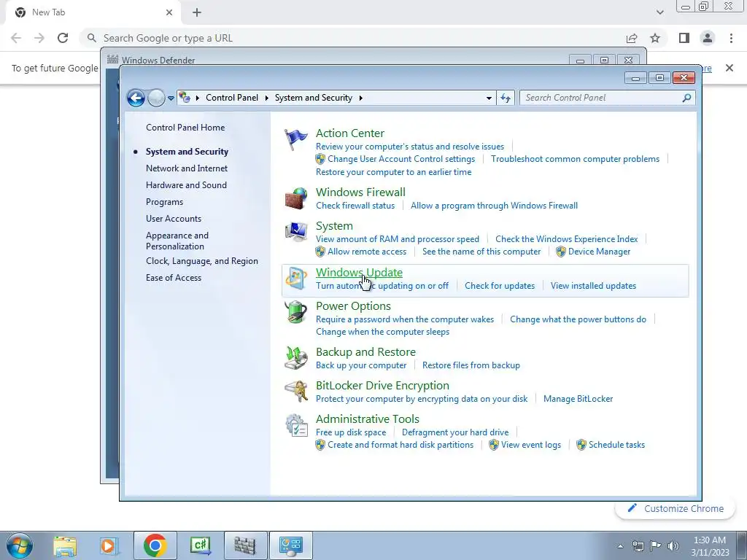Switch to Windows Defender taskbar button
Image resolution: width=747 pixels, height=560 pixels.
pyautogui.click(x=245, y=545)
